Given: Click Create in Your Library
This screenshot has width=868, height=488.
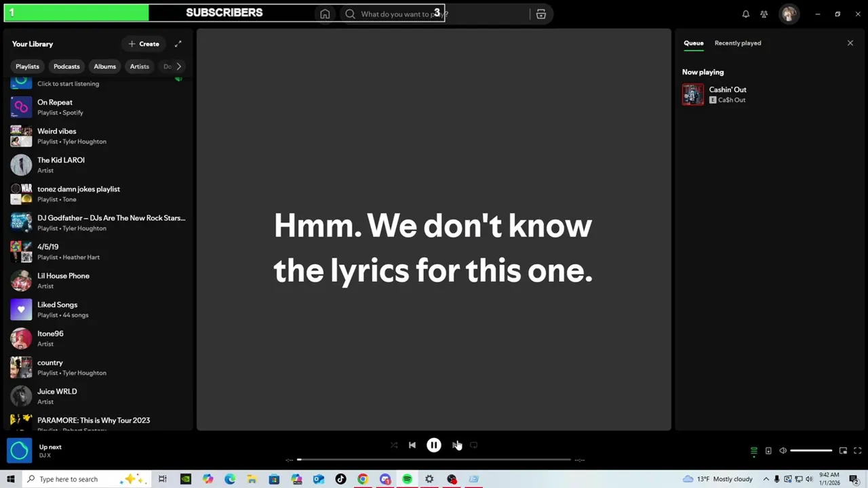Looking at the screenshot, I should pyautogui.click(x=144, y=44).
